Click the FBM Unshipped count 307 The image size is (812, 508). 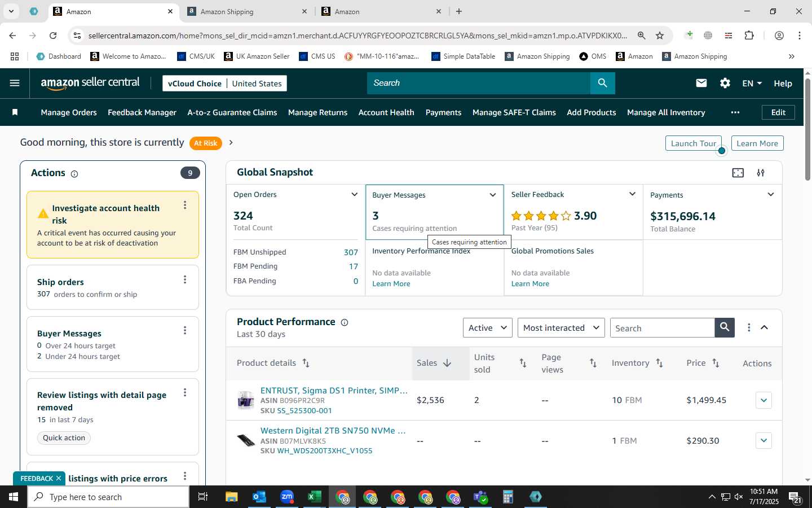point(351,252)
